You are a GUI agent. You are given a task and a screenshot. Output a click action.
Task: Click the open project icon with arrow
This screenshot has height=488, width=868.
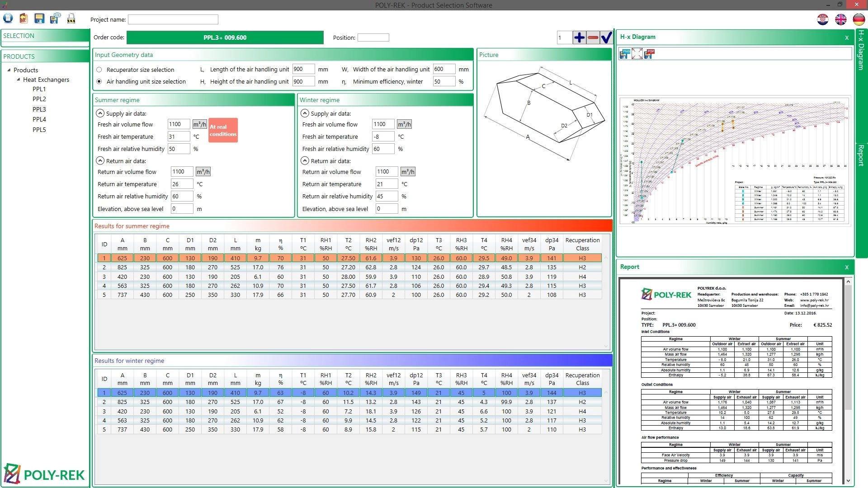click(24, 19)
